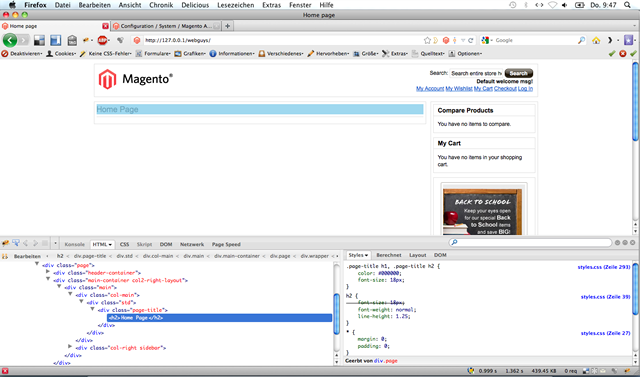
Task: Click the red error icon in status bar
Action: point(5,371)
